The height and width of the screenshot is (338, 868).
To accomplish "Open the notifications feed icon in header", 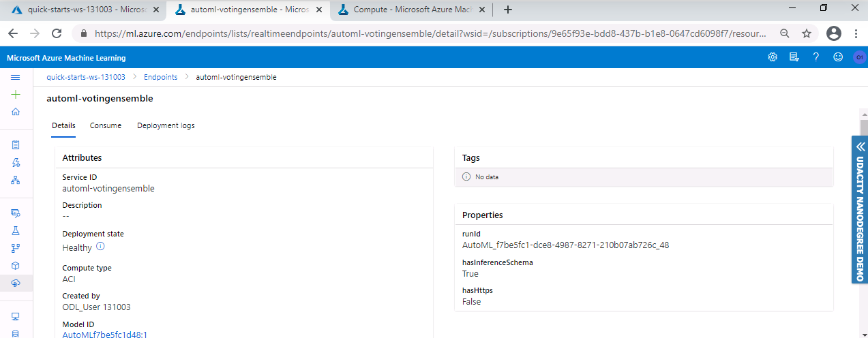I will click(794, 57).
